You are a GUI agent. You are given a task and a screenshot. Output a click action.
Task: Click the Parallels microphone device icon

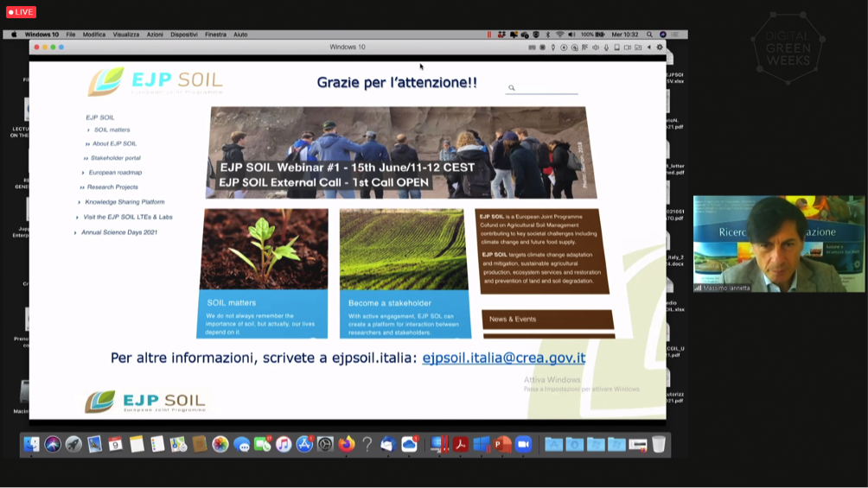(606, 48)
